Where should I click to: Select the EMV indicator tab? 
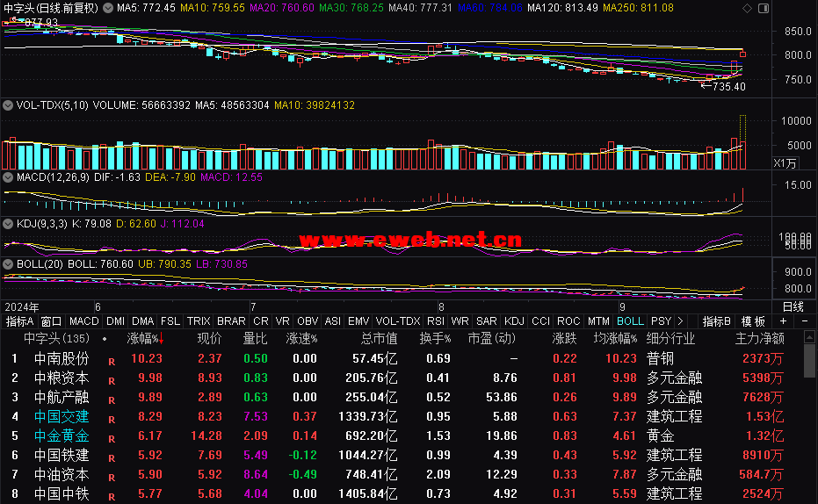pyautogui.click(x=358, y=321)
